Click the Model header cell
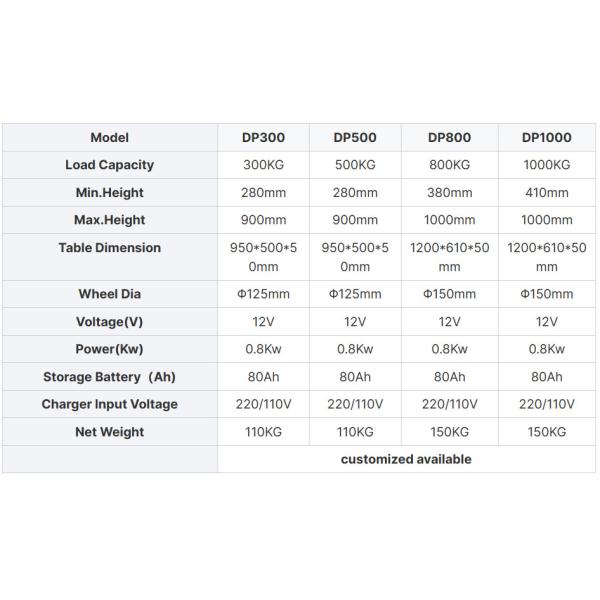The width and height of the screenshot is (600, 600). click(x=109, y=138)
